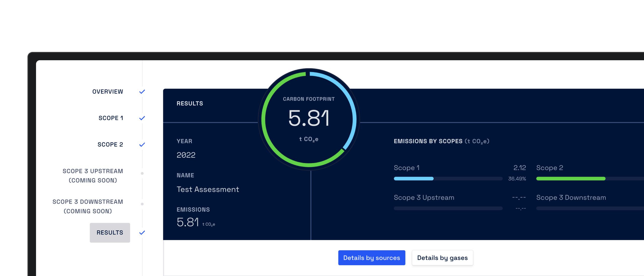Go to Scope 1 section
Viewport: 644px width, 276px height.
pos(111,118)
